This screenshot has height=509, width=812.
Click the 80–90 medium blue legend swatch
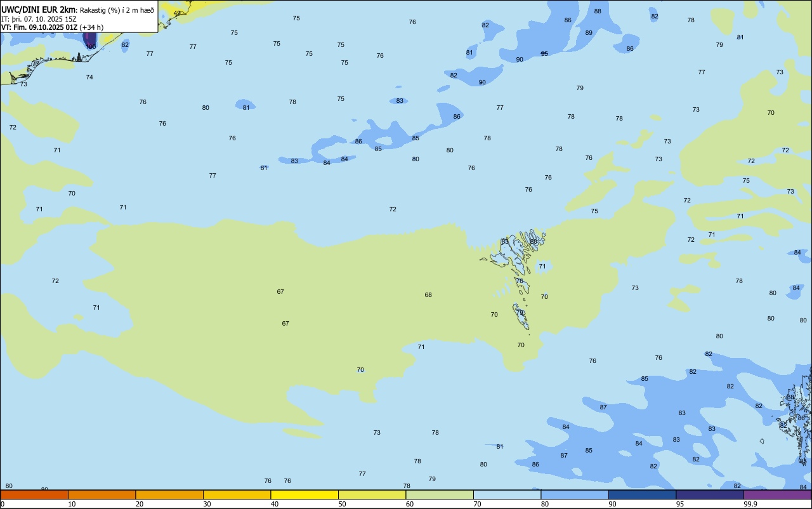(x=575, y=494)
